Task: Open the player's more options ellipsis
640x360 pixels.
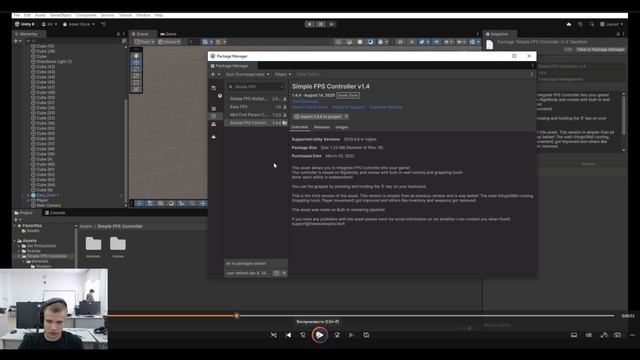Action: 633,335
